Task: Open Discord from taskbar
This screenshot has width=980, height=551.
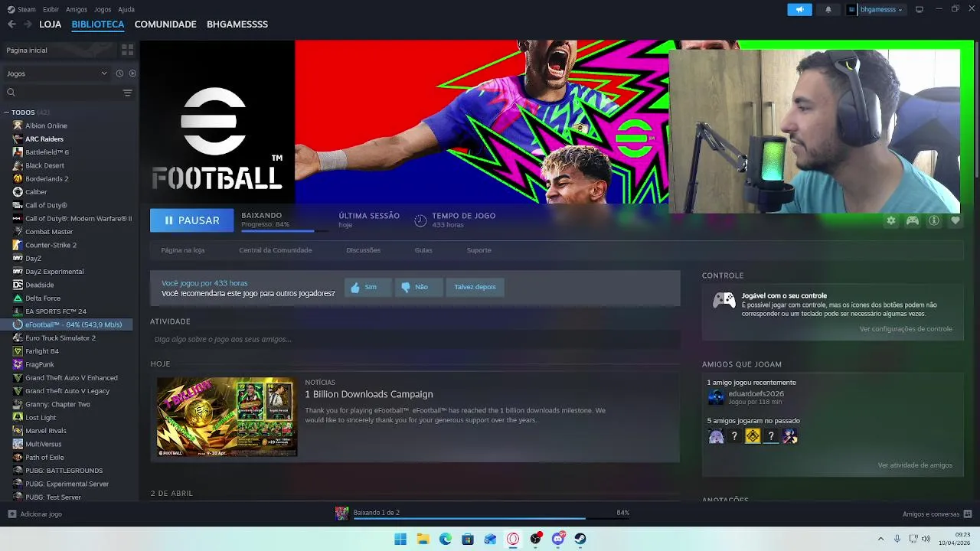Action: point(558,539)
